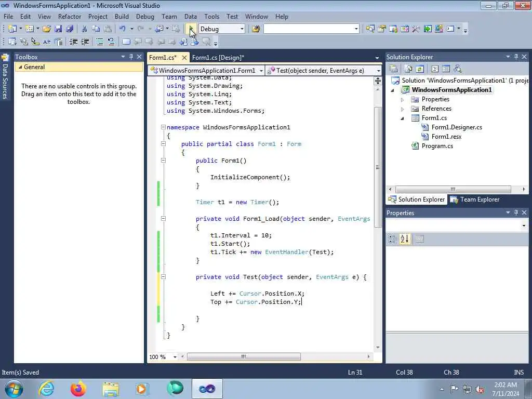The image size is (532, 399).
Task: Click the Start Page green arrow icon
Action: click(428, 29)
